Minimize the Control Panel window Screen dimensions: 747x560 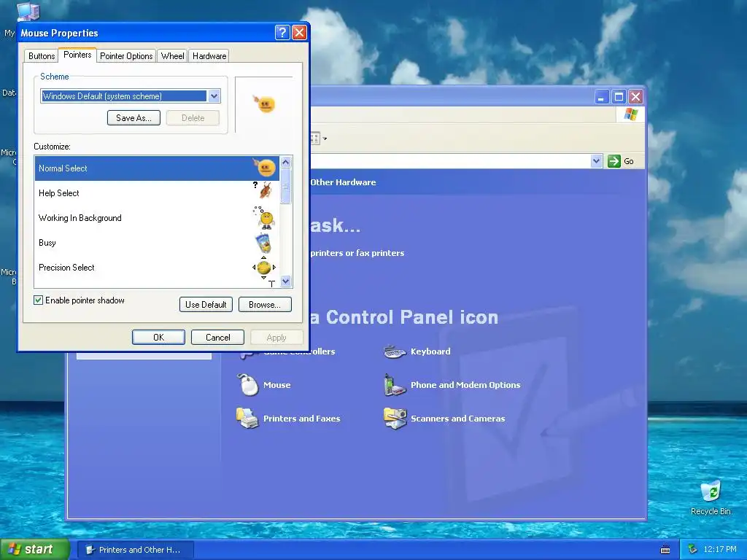(601, 97)
